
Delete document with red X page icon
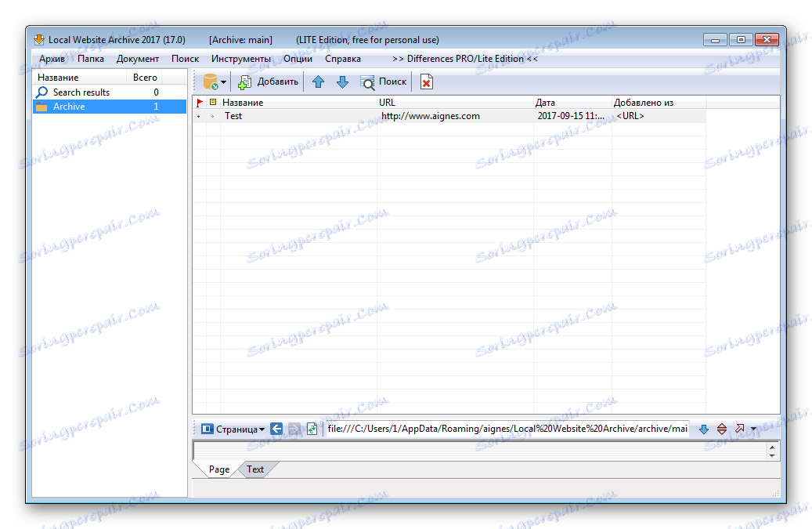click(x=426, y=82)
